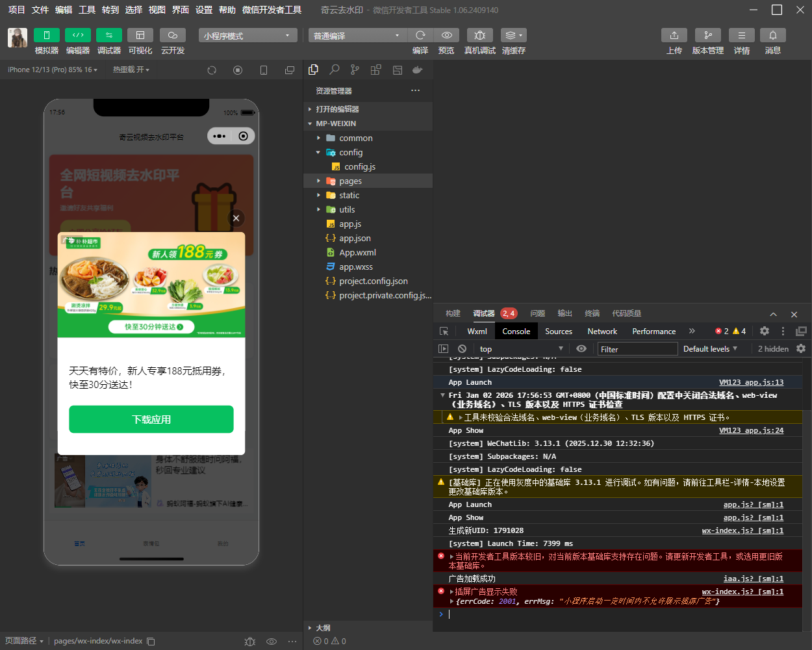Open Version Management icon
The height and width of the screenshot is (650, 812).
click(x=707, y=35)
